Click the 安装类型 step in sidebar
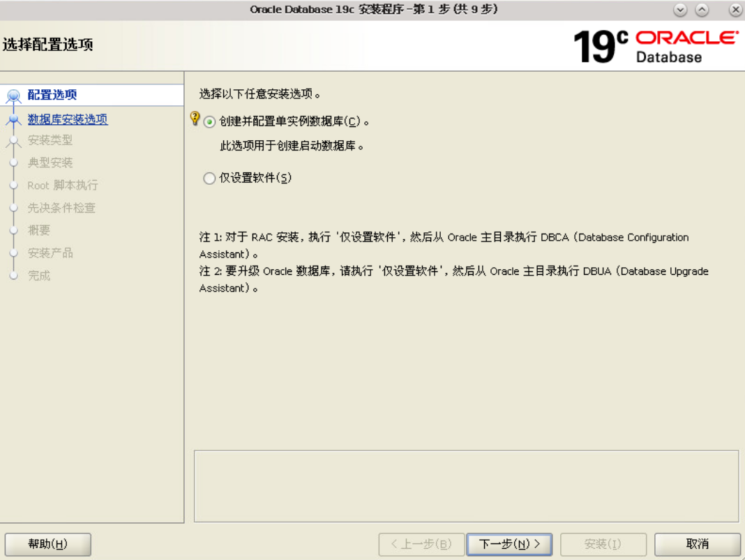The height and width of the screenshot is (560, 745). click(50, 140)
